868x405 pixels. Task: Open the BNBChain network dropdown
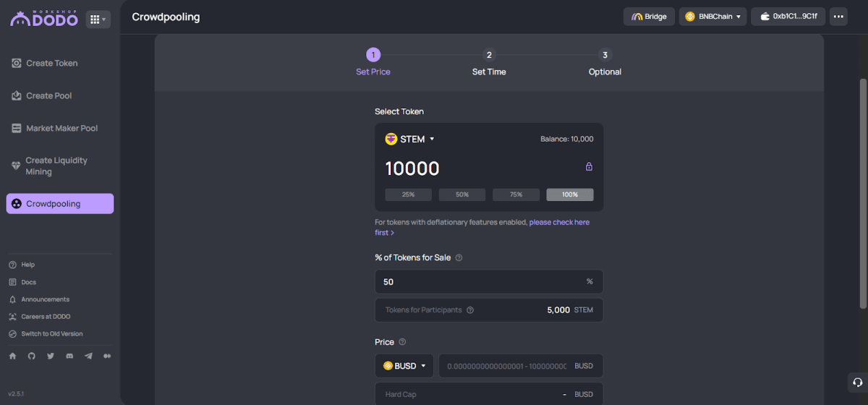[x=712, y=17]
